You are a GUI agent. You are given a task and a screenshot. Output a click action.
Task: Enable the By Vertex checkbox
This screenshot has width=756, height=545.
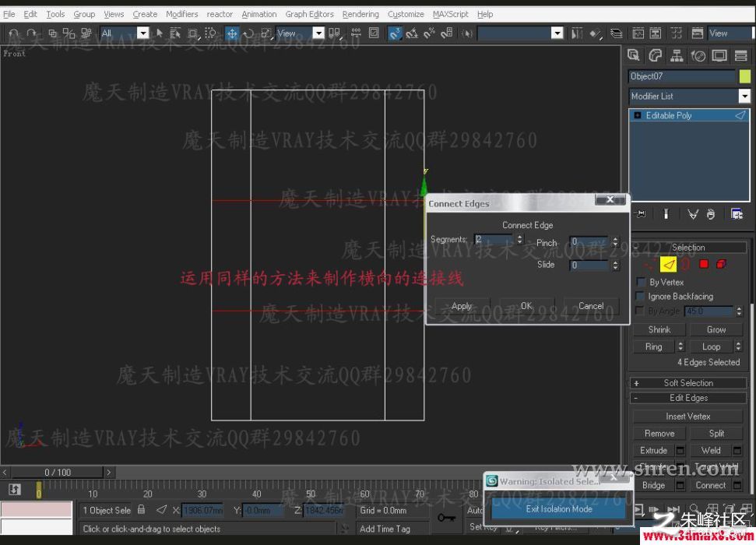coord(641,282)
